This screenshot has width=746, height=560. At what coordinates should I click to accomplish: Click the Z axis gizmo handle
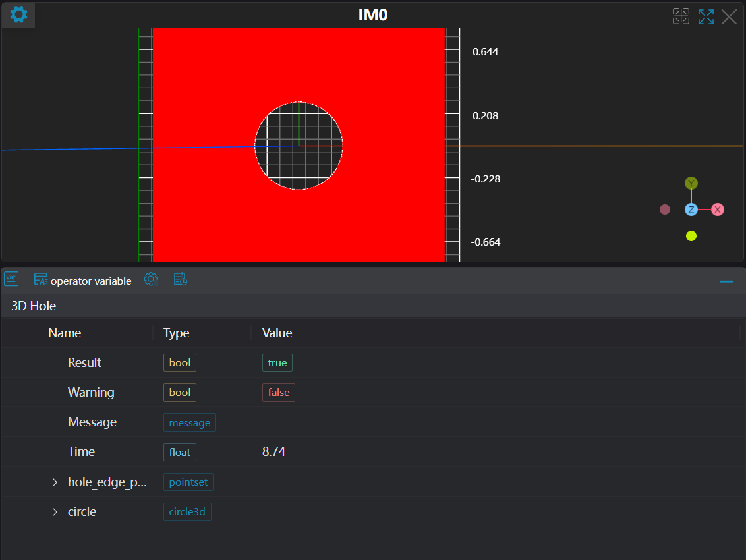tap(691, 210)
